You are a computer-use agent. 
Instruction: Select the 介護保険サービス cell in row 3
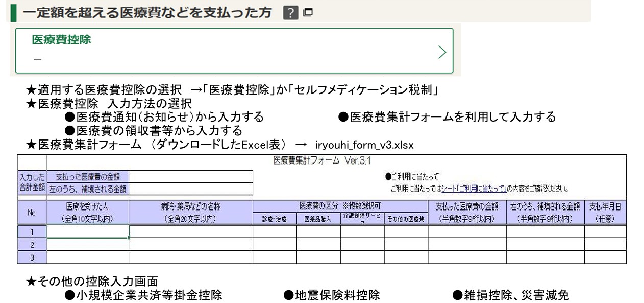point(362,258)
